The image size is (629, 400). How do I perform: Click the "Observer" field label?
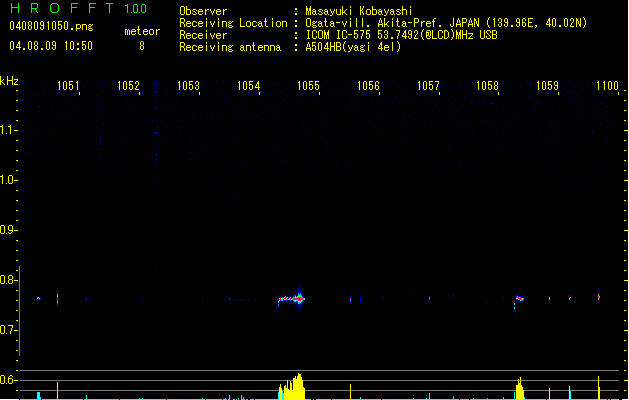[203, 11]
